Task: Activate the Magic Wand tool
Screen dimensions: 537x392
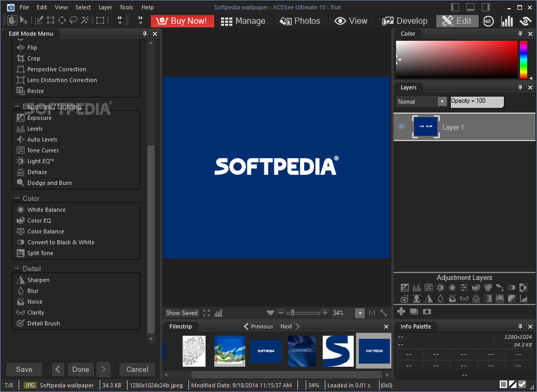Action: coord(85,21)
